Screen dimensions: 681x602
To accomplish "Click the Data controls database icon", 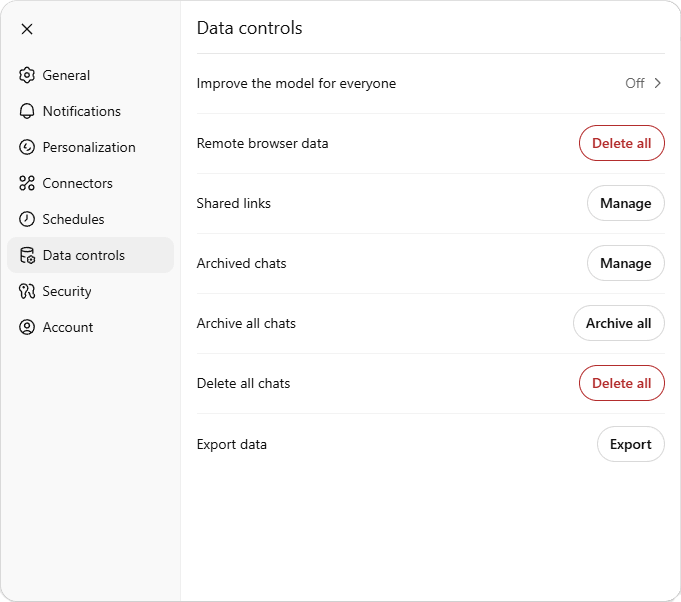I will 27,255.
